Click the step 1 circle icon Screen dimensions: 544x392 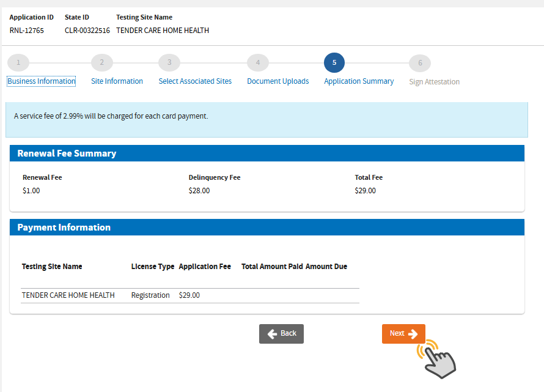(x=18, y=62)
